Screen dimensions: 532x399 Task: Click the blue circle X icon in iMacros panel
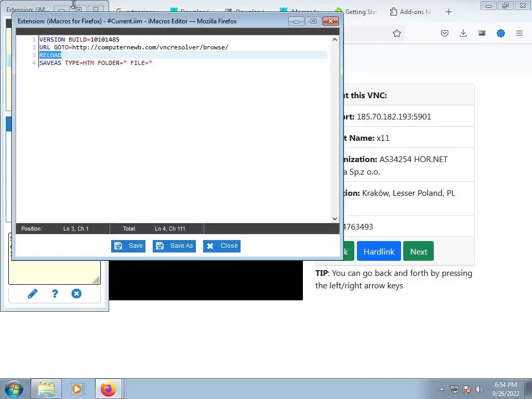click(76, 294)
